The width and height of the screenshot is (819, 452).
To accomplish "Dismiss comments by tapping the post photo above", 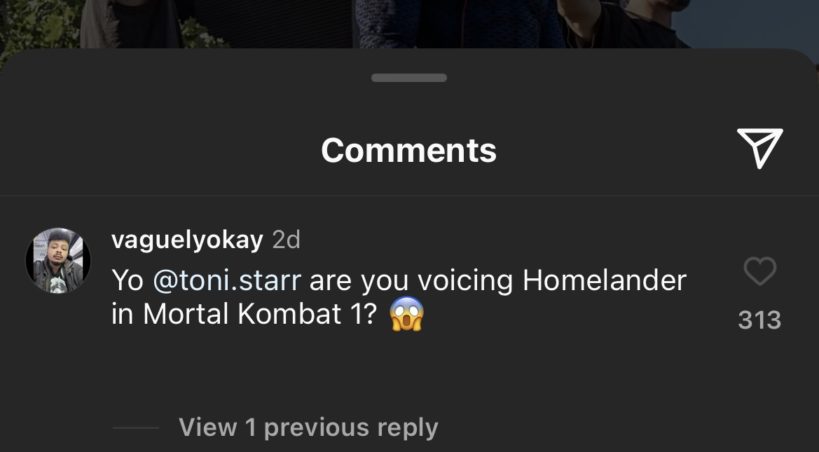I will 409,24.
